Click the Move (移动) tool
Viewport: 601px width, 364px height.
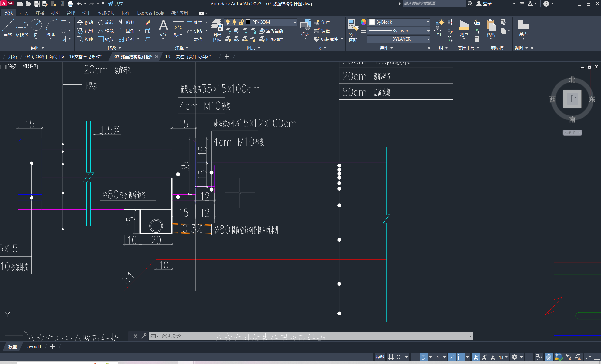coord(85,23)
